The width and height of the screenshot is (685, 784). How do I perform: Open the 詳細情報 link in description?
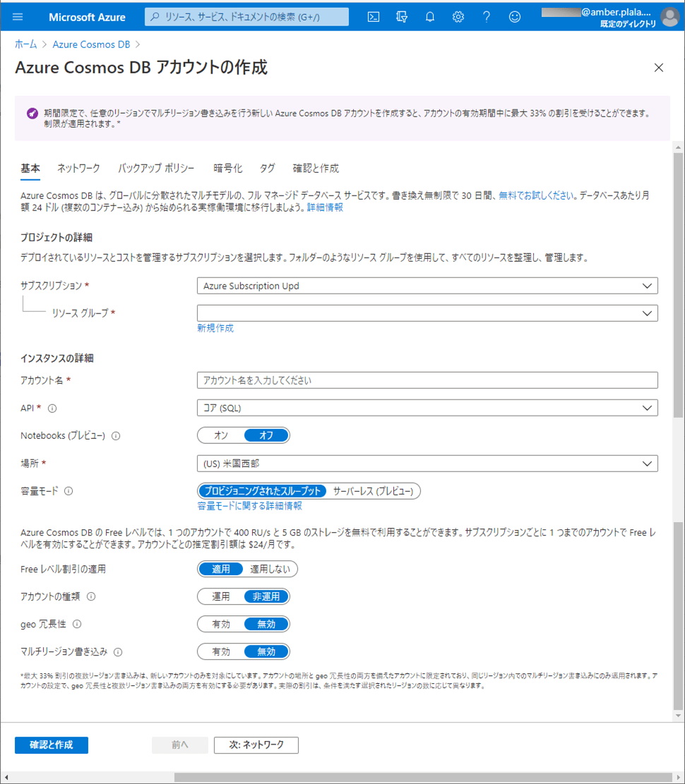coord(325,207)
